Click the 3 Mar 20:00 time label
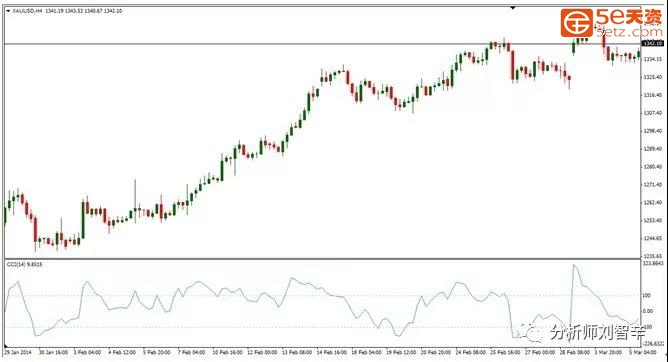 [x=608, y=353]
